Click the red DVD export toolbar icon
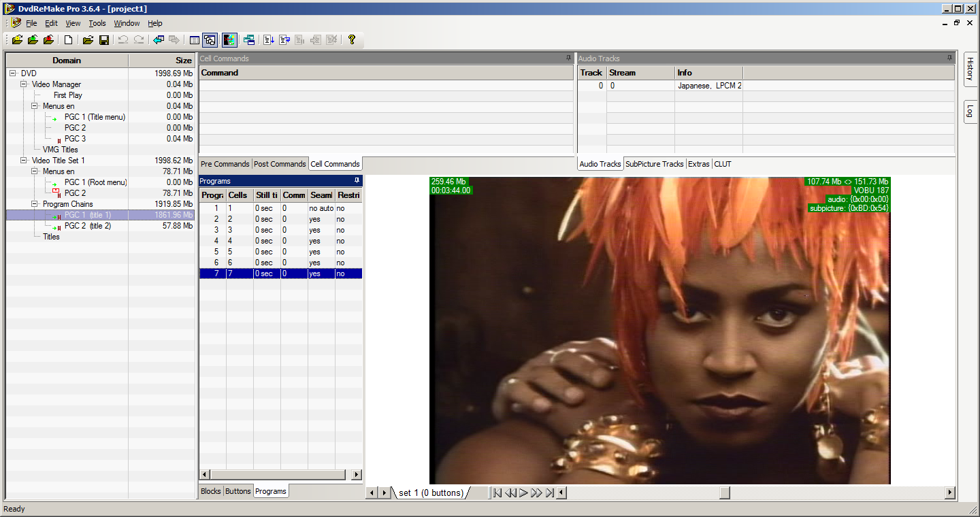Screen dimensions: 980x517 48,40
